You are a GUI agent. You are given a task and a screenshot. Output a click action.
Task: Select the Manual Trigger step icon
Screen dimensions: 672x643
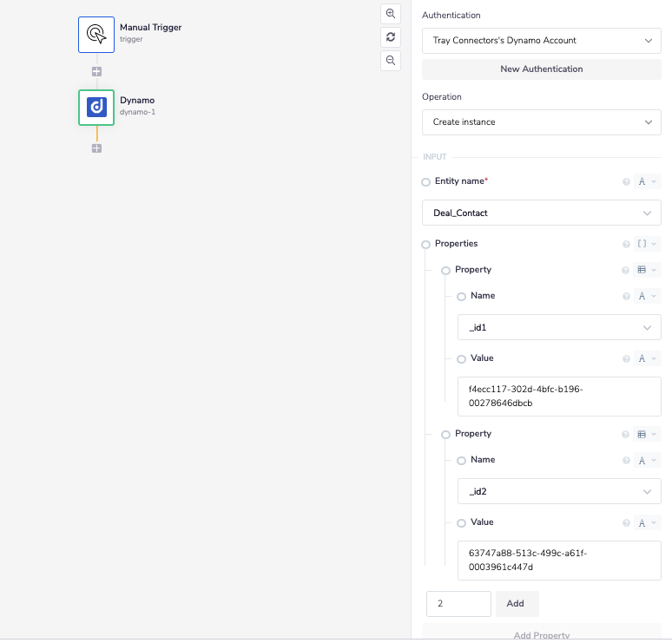click(96, 34)
